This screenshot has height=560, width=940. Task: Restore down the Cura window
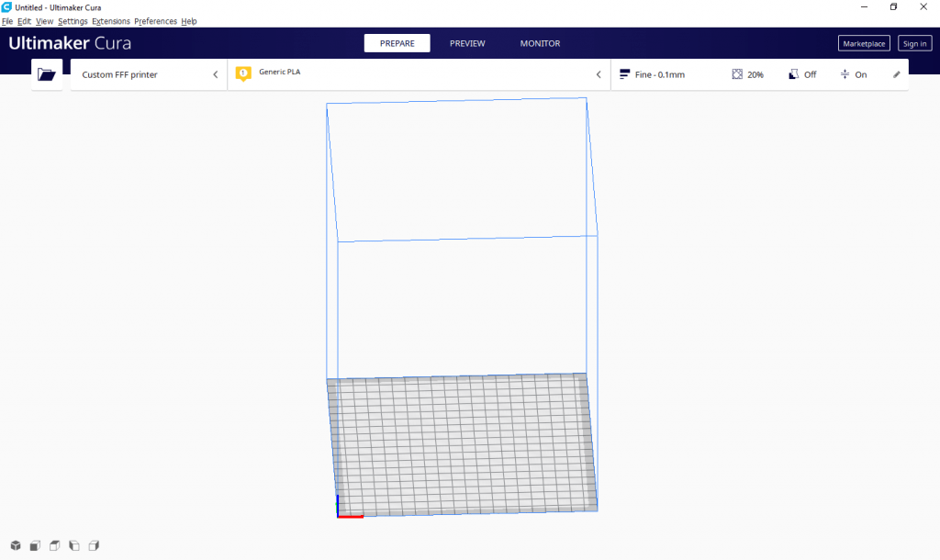coord(893,7)
